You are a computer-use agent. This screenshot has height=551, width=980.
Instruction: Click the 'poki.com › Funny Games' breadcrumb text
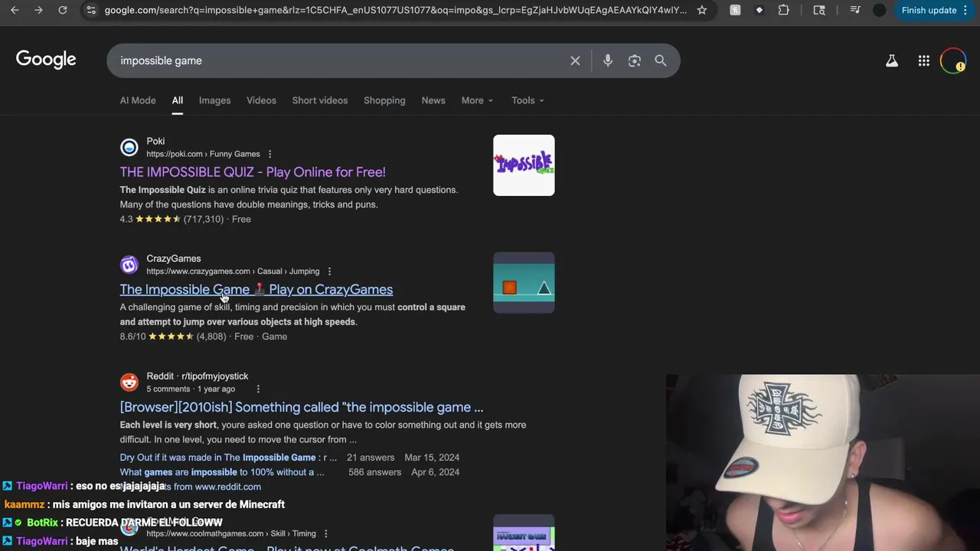click(x=203, y=154)
